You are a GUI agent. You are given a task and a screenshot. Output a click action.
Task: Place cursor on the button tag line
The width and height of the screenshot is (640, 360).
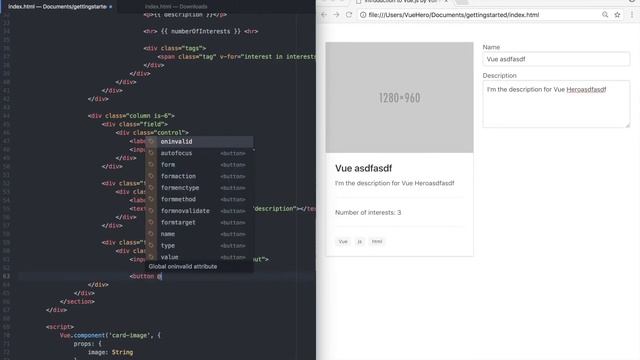(146, 276)
